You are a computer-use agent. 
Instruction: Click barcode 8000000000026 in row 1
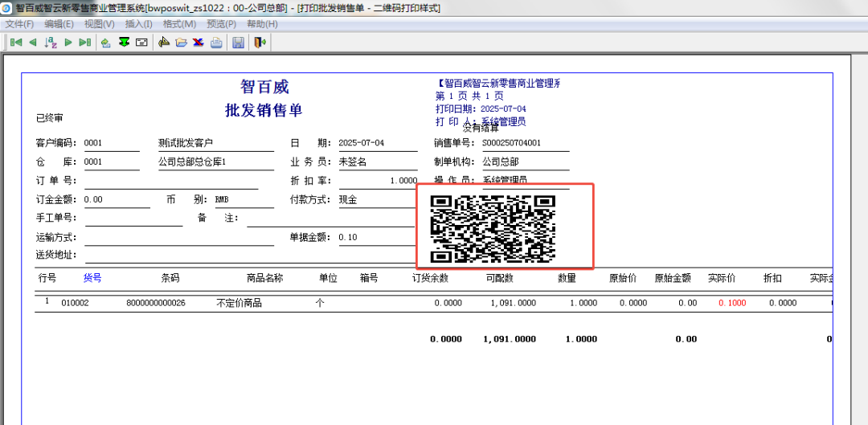click(x=156, y=303)
